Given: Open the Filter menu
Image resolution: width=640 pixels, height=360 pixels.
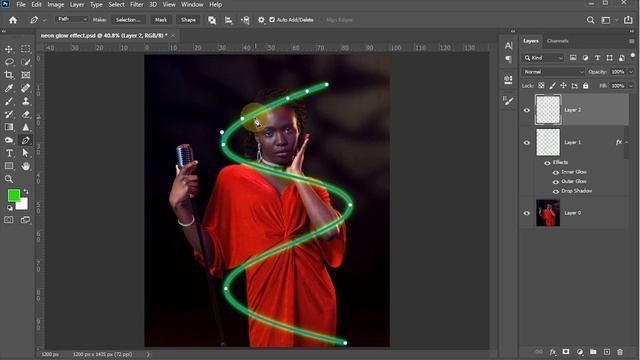Looking at the screenshot, I should (x=137, y=4).
